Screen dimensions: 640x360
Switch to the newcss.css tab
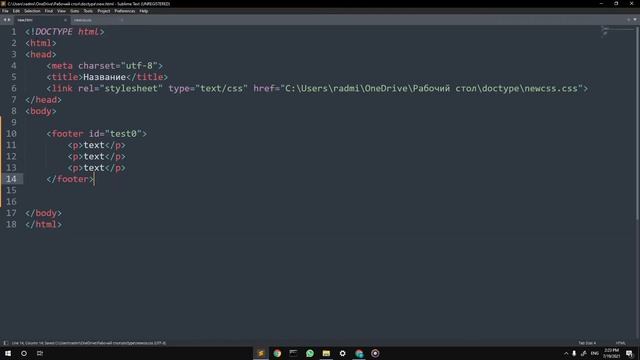tap(97, 20)
